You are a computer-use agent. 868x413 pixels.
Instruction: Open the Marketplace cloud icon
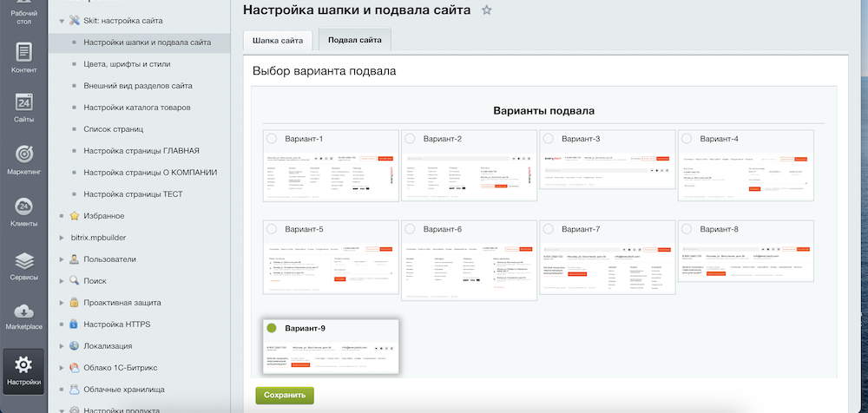(x=23, y=311)
